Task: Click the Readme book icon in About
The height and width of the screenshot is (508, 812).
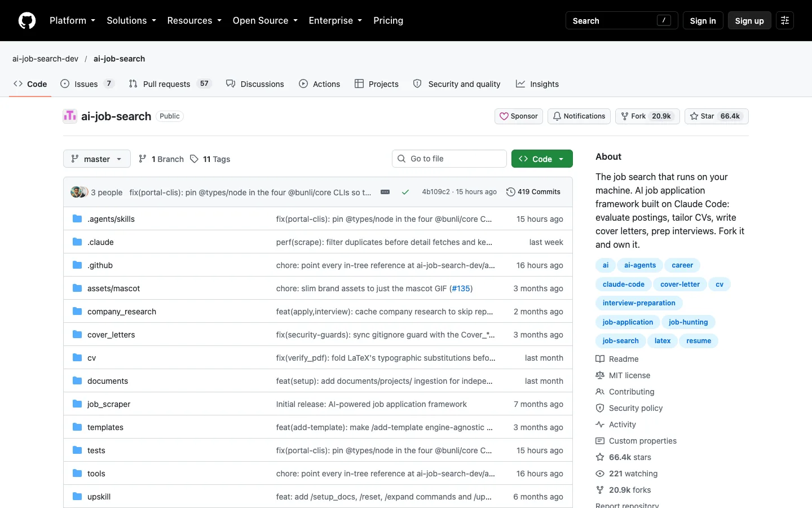Action: tap(600, 359)
